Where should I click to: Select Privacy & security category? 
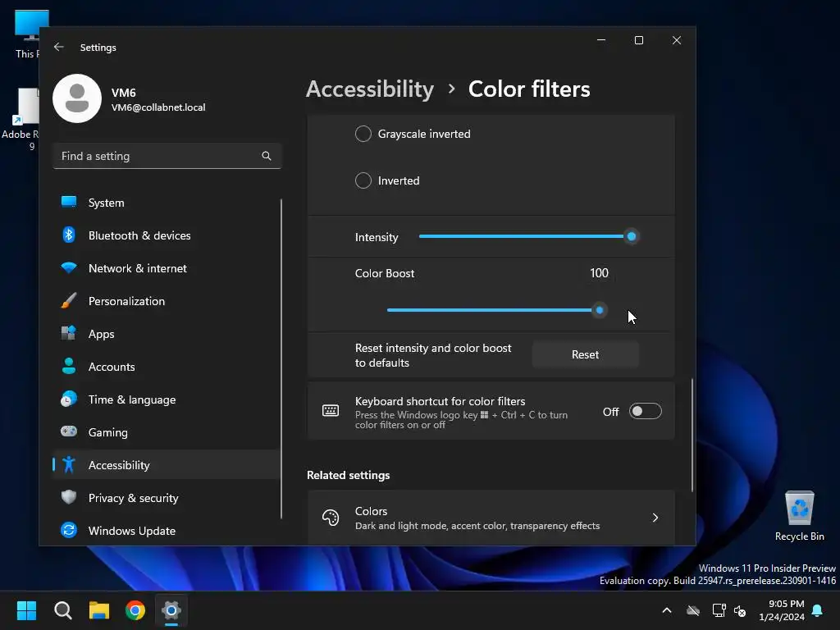click(x=167, y=498)
